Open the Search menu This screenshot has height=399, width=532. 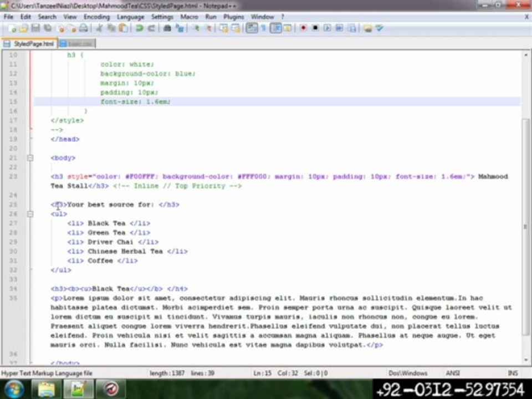[47, 17]
